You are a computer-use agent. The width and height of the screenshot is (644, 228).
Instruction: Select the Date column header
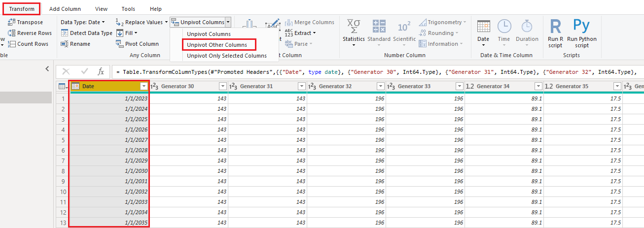[109, 86]
